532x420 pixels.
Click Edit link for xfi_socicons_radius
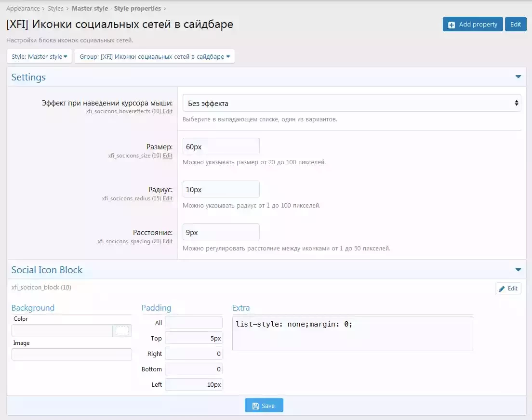point(168,198)
